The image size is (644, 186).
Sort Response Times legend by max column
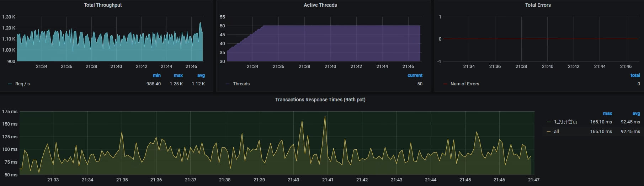click(x=607, y=113)
